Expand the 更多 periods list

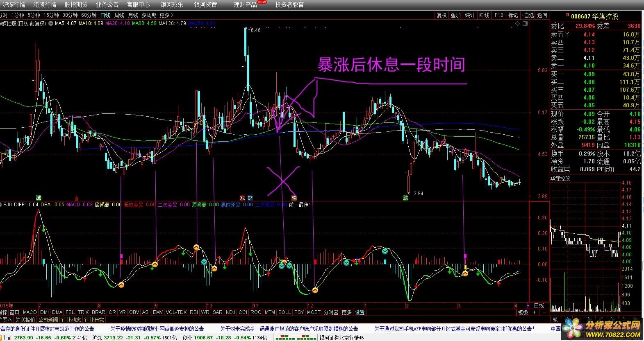pos(166,16)
